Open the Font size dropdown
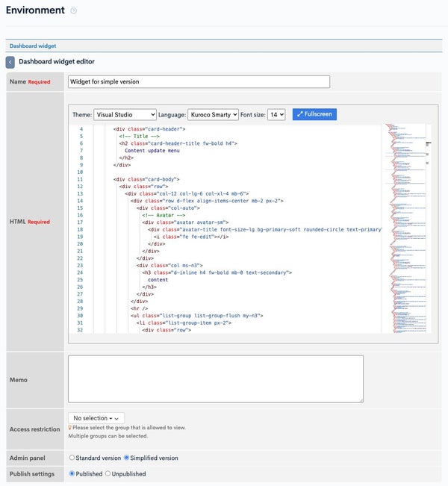 276,115
